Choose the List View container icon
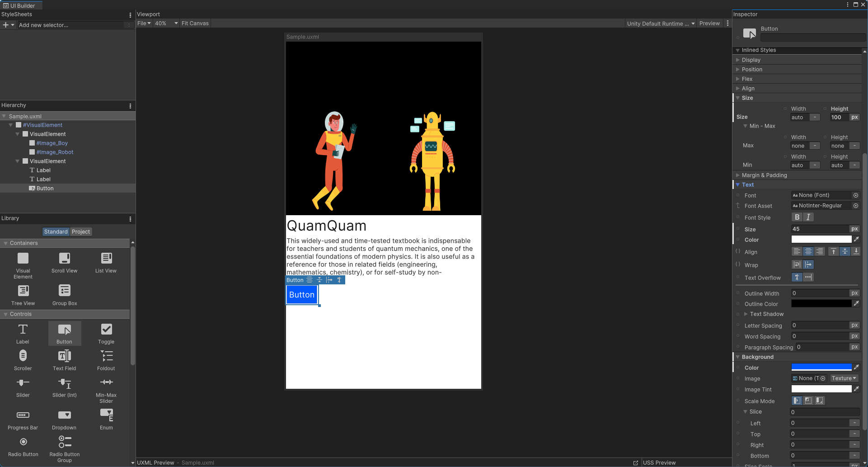Viewport: 868px width, 467px height. 106,258
